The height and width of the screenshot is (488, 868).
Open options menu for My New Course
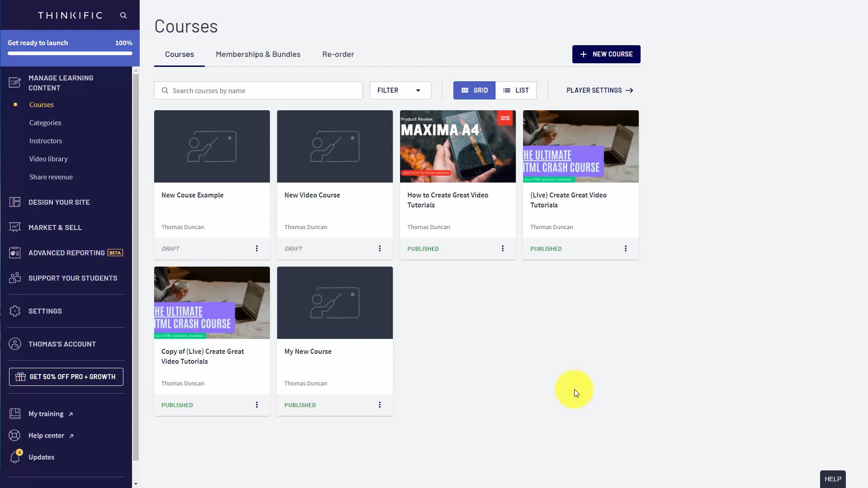(380, 405)
